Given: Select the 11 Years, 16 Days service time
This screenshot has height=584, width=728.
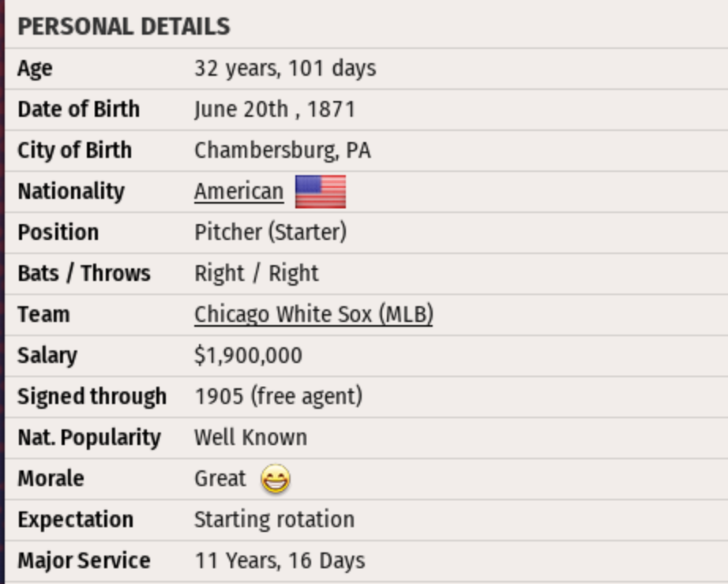Looking at the screenshot, I should click(280, 561).
